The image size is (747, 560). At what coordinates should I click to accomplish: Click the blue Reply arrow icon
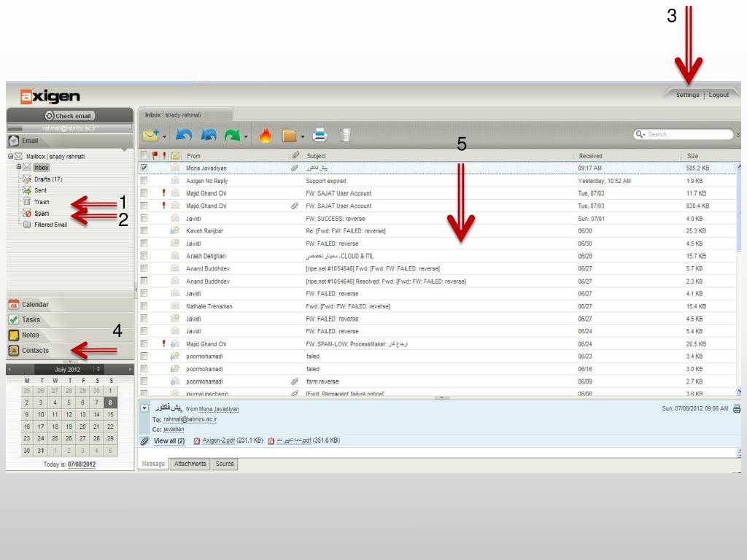tap(183, 135)
